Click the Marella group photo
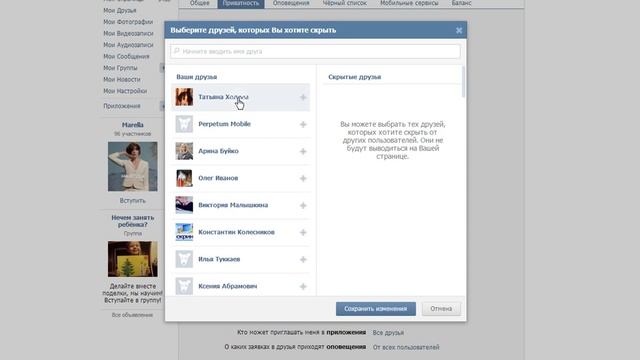Viewport: 640px width, 360px height. (133, 167)
